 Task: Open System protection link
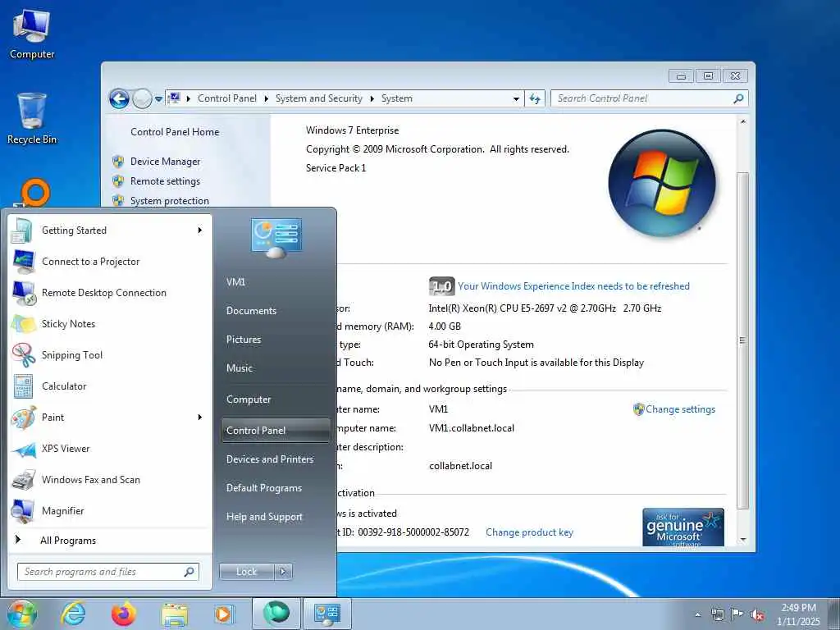click(x=170, y=202)
